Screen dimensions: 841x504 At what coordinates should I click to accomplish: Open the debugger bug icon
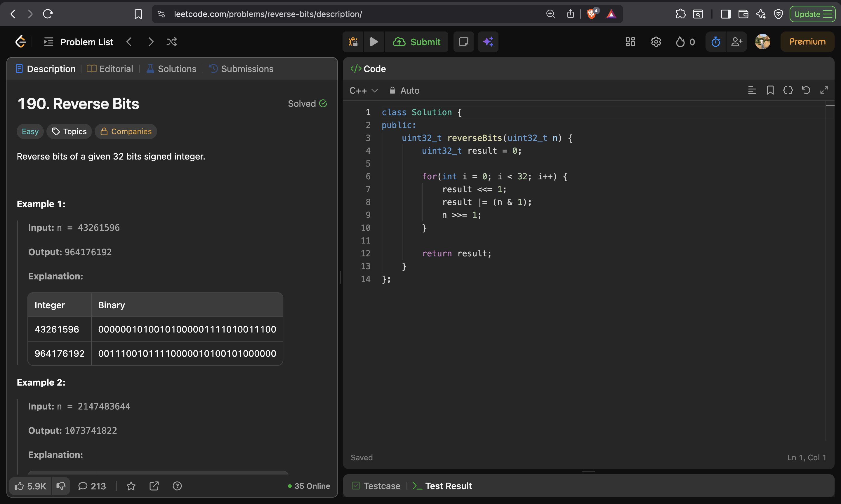coord(353,42)
